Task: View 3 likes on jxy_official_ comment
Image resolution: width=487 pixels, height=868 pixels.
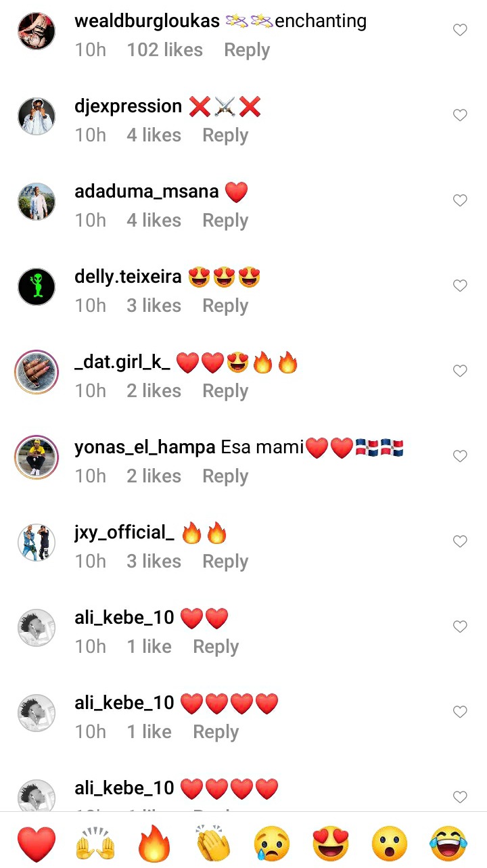Action: click(154, 562)
